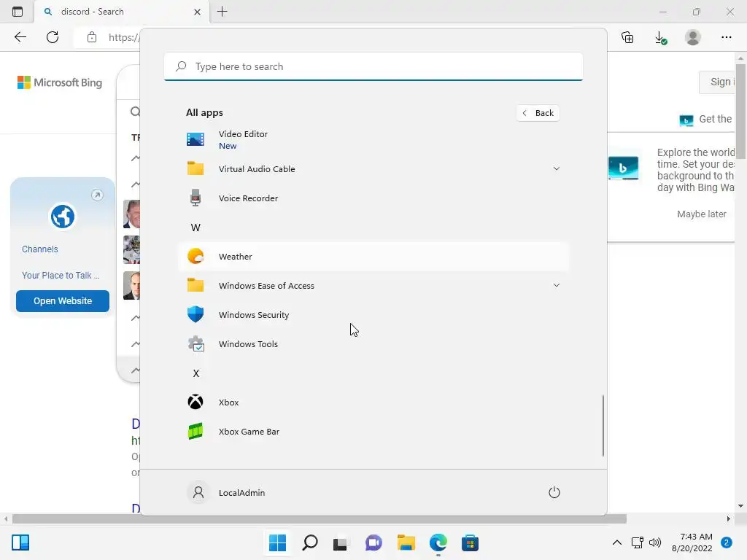
Task: Open the volume speaker tray icon
Action: 655,542
